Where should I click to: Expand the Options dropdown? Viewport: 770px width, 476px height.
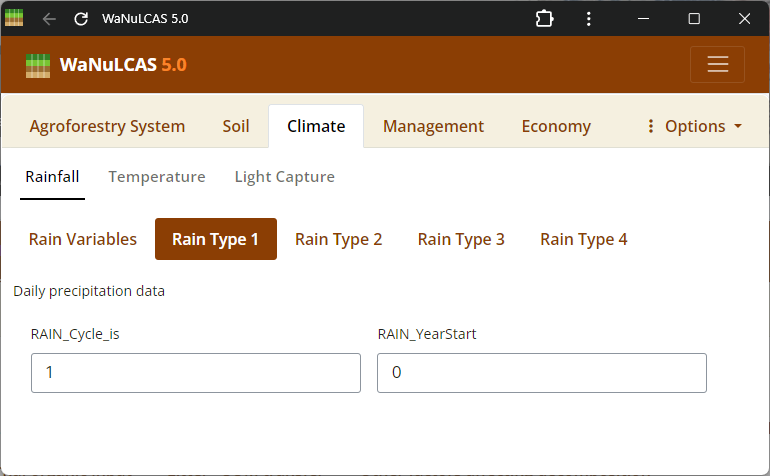(x=695, y=126)
